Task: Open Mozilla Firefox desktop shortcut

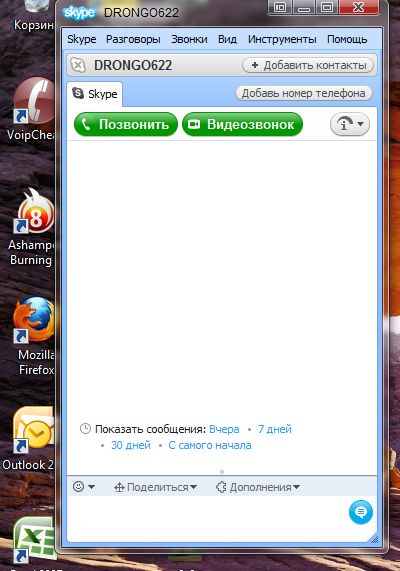Action: 34,335
